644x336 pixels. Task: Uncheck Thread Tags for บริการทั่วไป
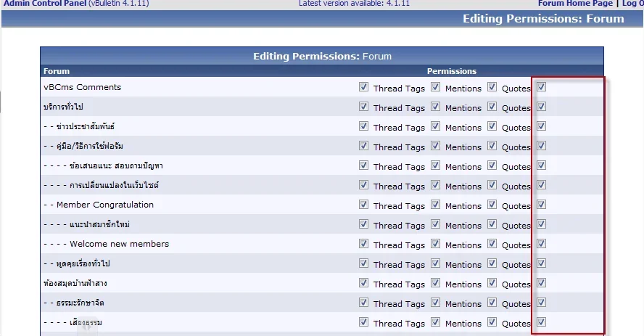[363, 107]
